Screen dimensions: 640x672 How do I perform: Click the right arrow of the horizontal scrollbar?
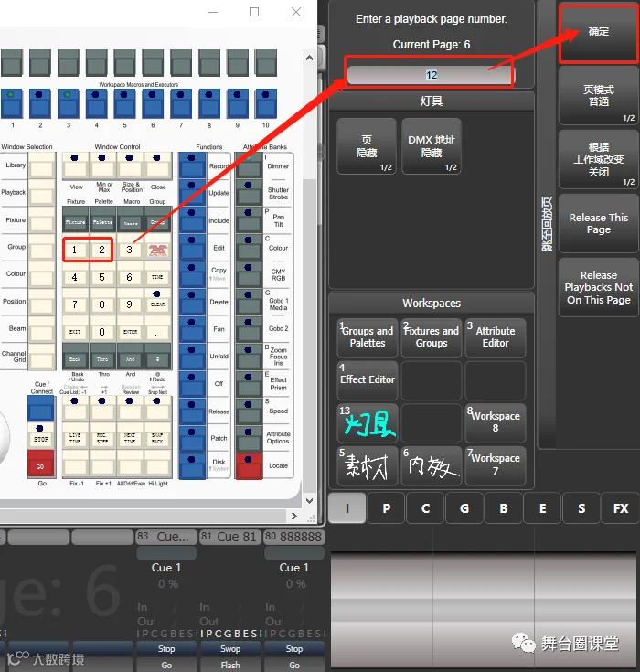pos(294,516)
